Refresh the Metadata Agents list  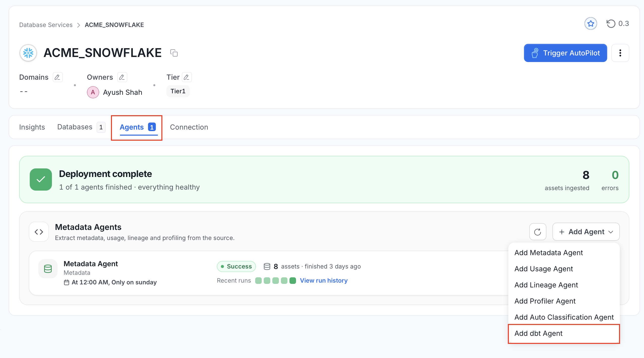pos(538,232)
